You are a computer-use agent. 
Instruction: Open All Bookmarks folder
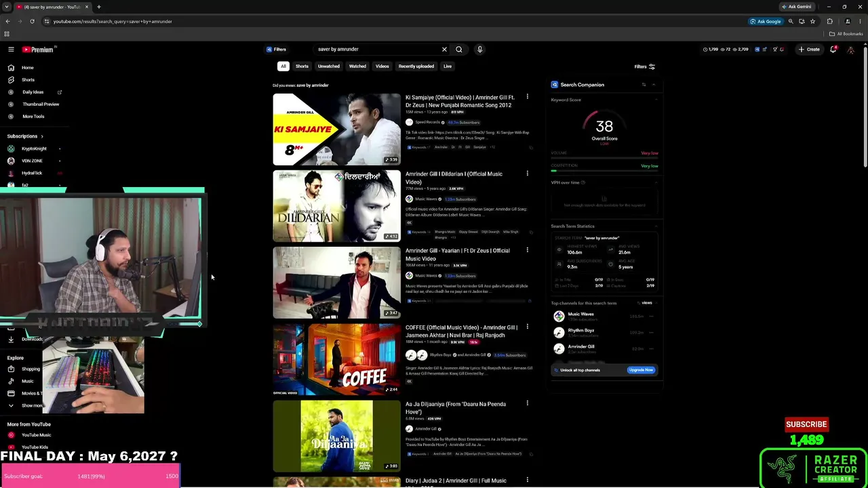point(846,34)
